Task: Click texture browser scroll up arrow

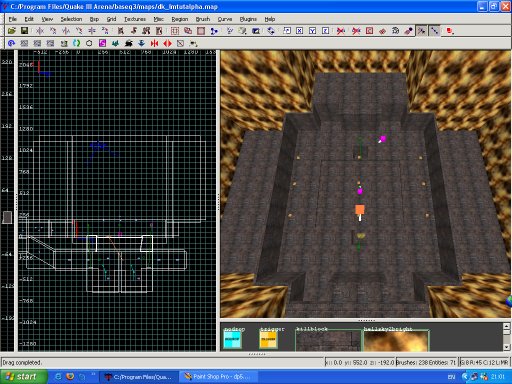Action: (x=506, y=326)
